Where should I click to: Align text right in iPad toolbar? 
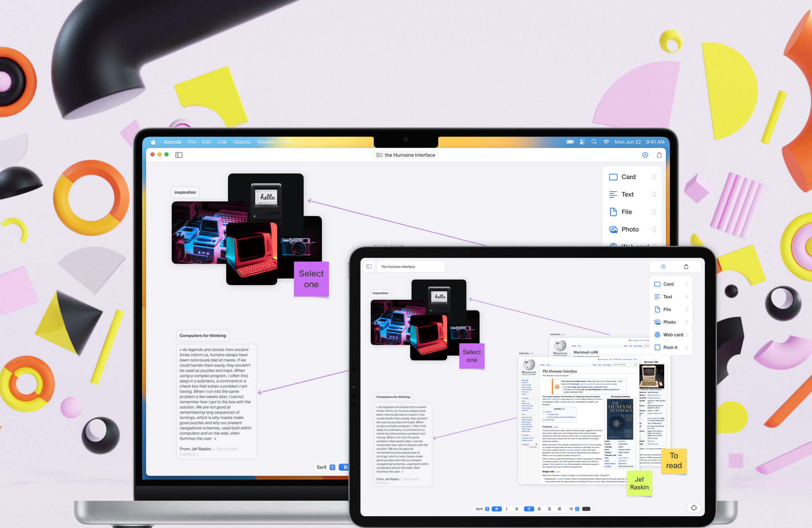[x=549, y=509]
